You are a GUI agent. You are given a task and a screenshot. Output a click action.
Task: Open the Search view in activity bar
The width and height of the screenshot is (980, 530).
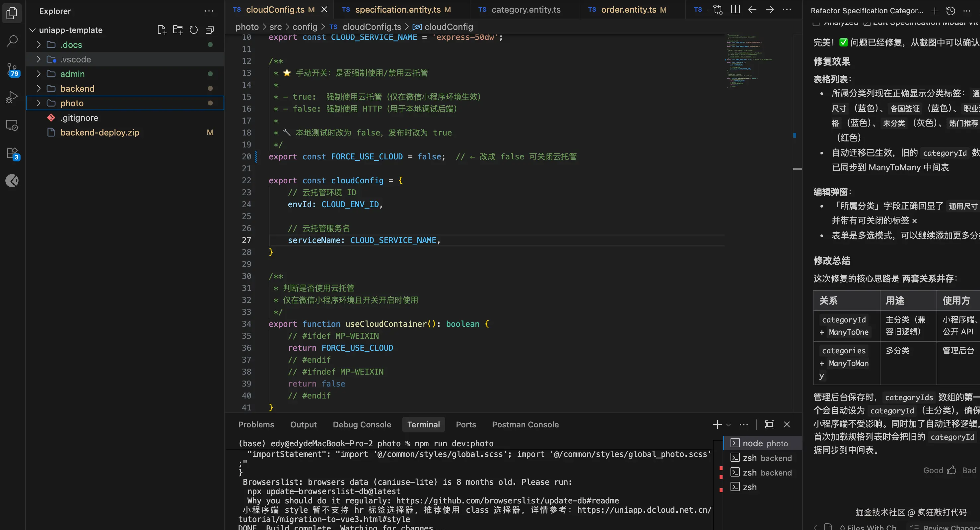pos(12,41)
